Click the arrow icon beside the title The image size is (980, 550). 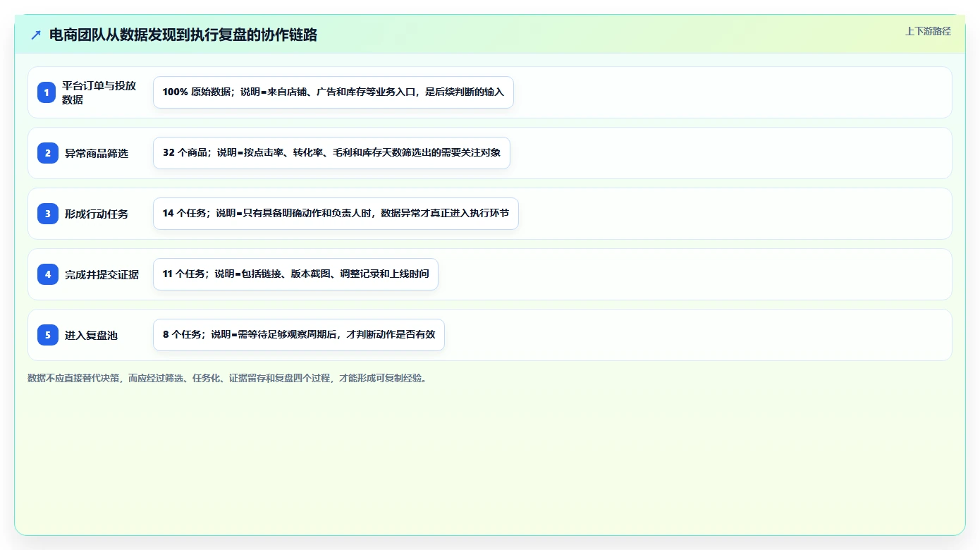[36, 35]
